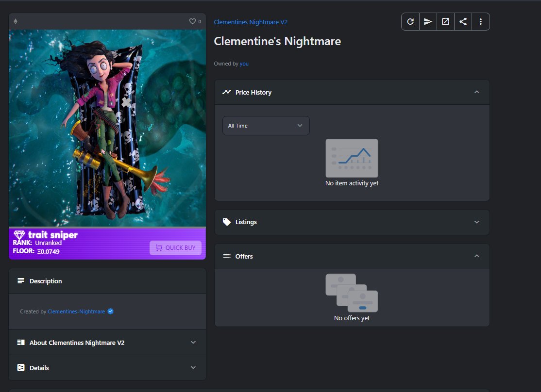Open the Clementine NFT artwork image

click(107, 128)
